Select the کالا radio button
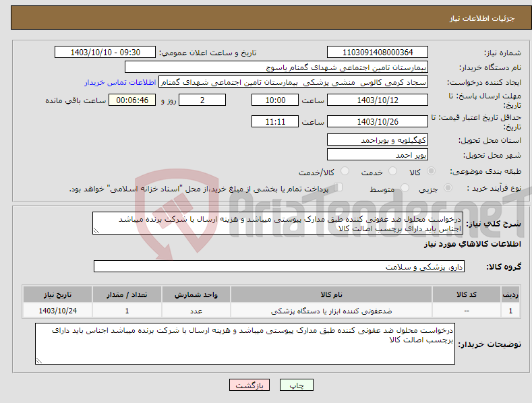This screenshot has height=403, width=532. [x=431, y=171]
